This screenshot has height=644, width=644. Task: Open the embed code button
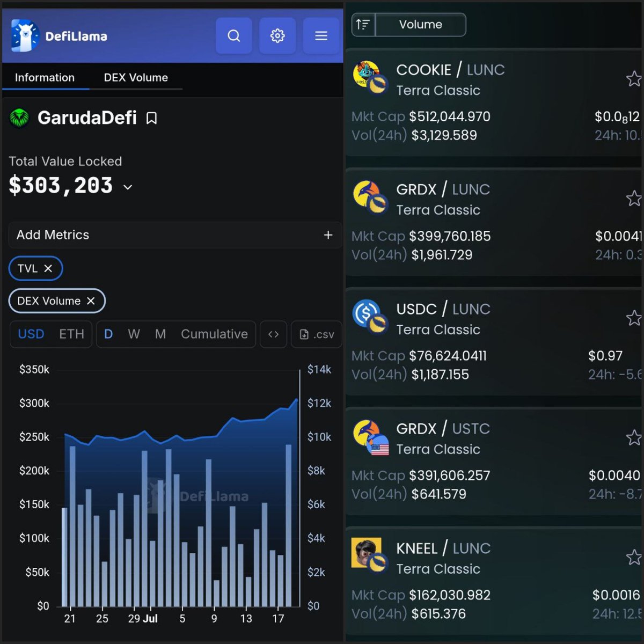[273, 334]
